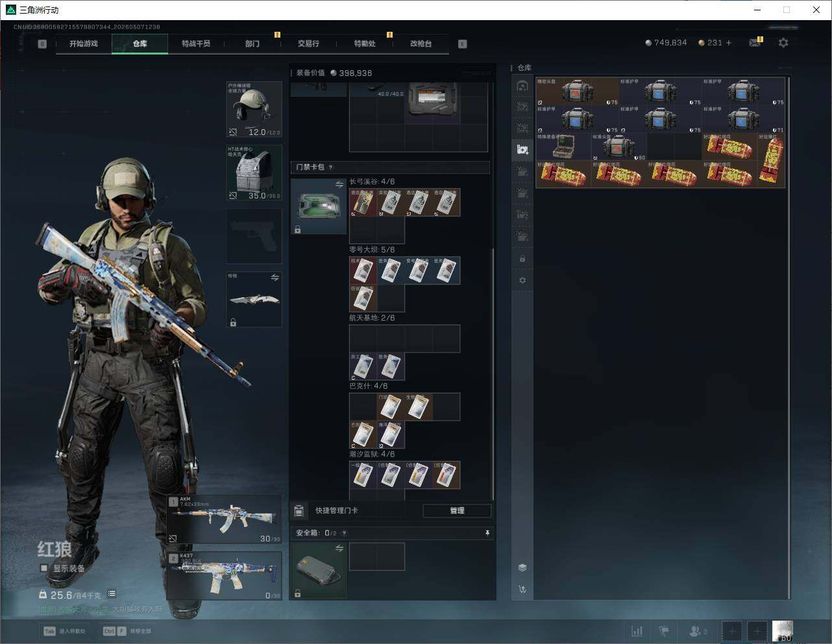Open the settings gear icon
832x644 pixels.
click(783, 43)
